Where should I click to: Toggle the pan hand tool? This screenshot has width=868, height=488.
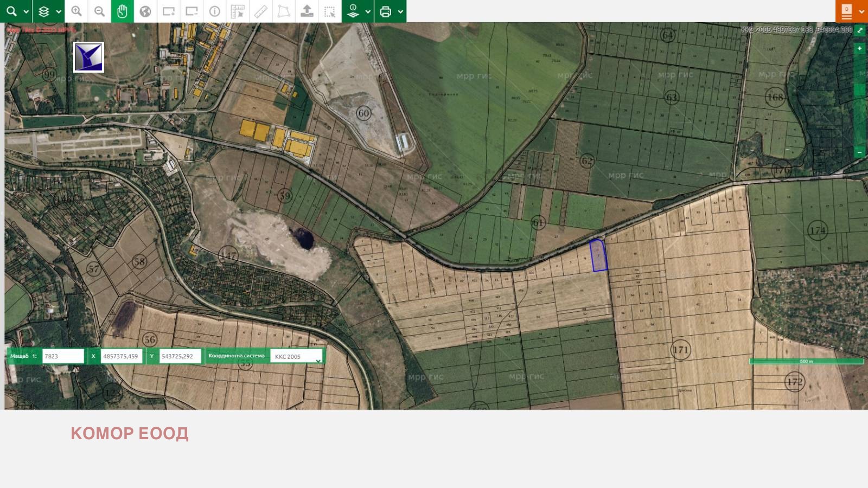pos(122,11)
